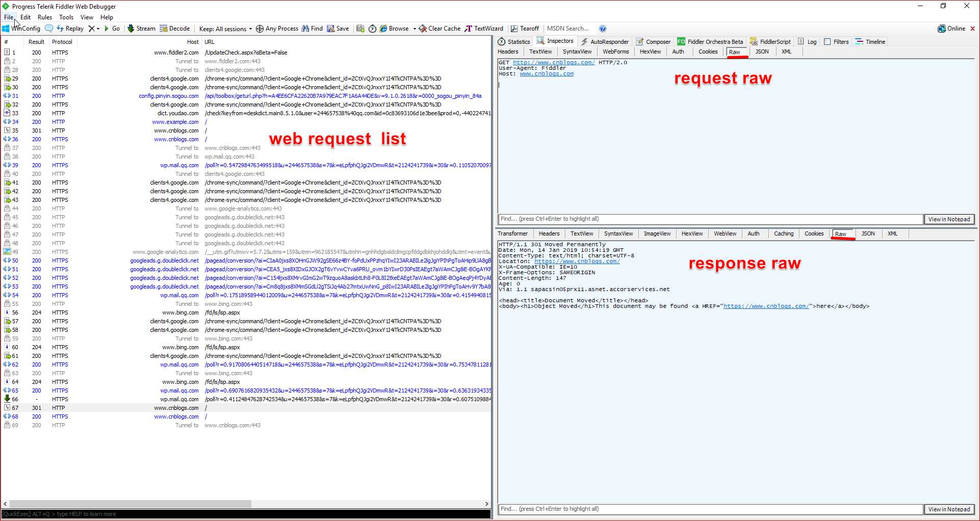Open the Edit menu
980x521 pixels.
(25, 17)
